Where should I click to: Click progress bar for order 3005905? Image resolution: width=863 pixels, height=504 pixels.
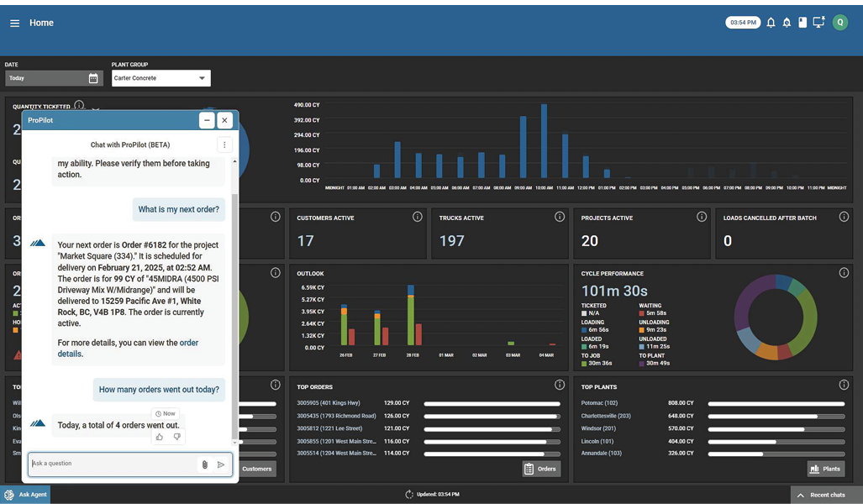[x=492, y=404]
